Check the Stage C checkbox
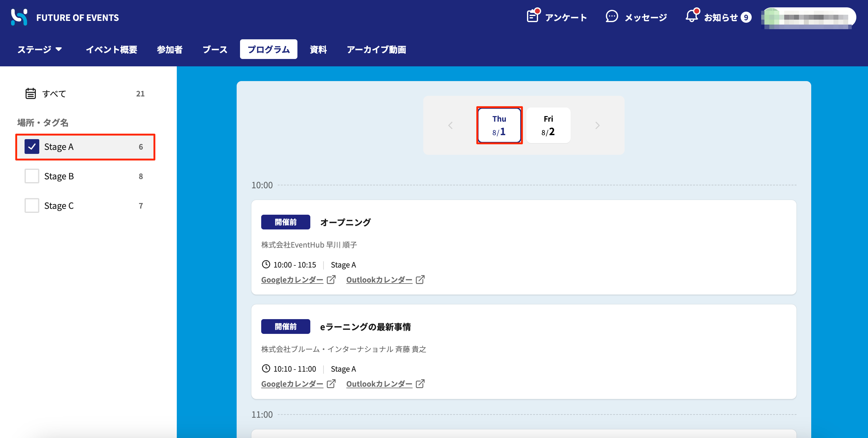Image resolution: width=868 pixels, height=438 pixels. point(32,205)
